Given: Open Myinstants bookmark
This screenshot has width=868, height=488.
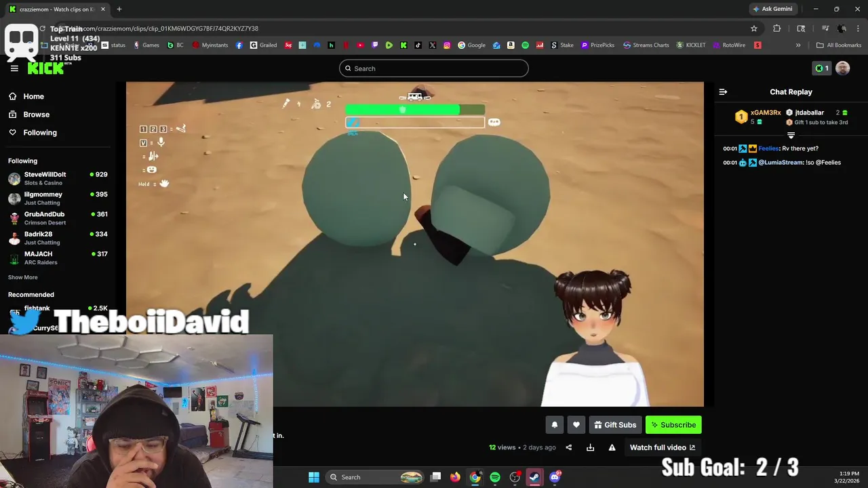Looking at the screenshot, I should [210, 45].
